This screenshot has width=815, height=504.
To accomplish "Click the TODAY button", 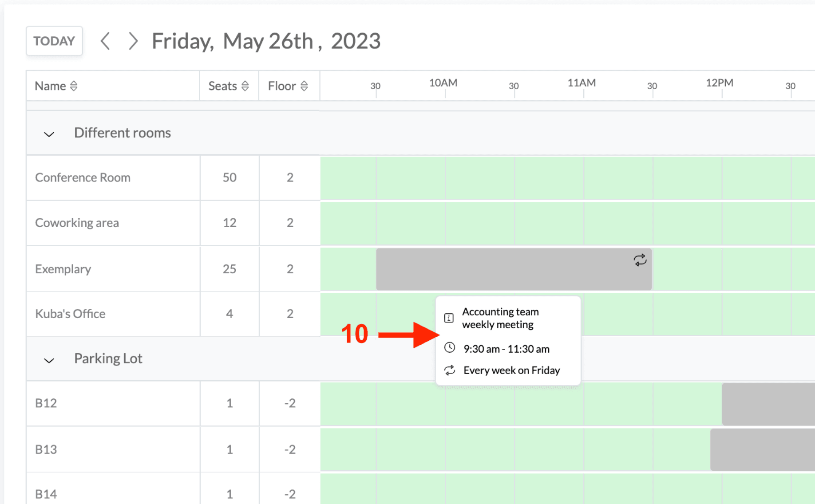I will (x=54, y=41).
